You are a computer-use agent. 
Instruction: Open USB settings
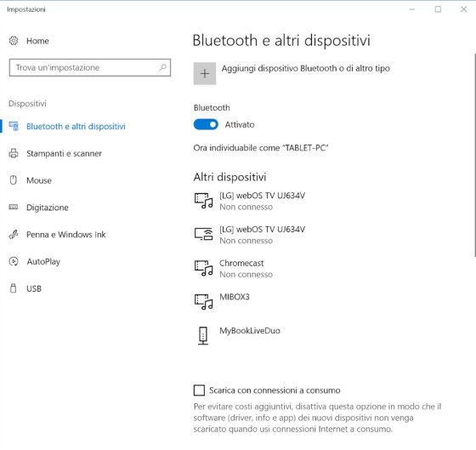tap(34, 288)
